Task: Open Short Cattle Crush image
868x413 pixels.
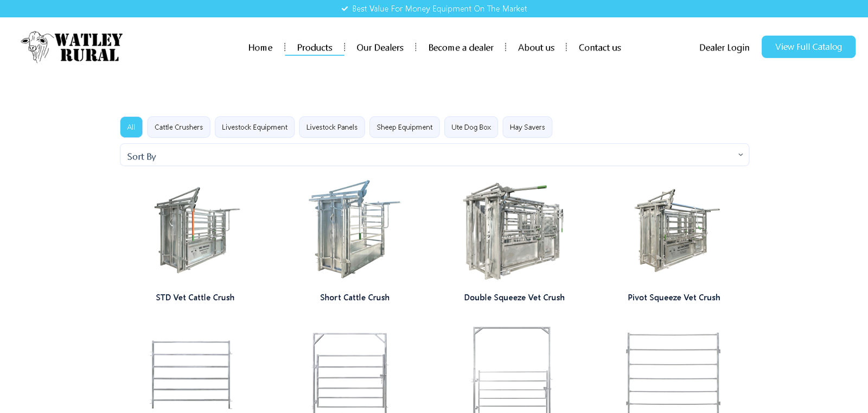Action: tap(355, 229)
